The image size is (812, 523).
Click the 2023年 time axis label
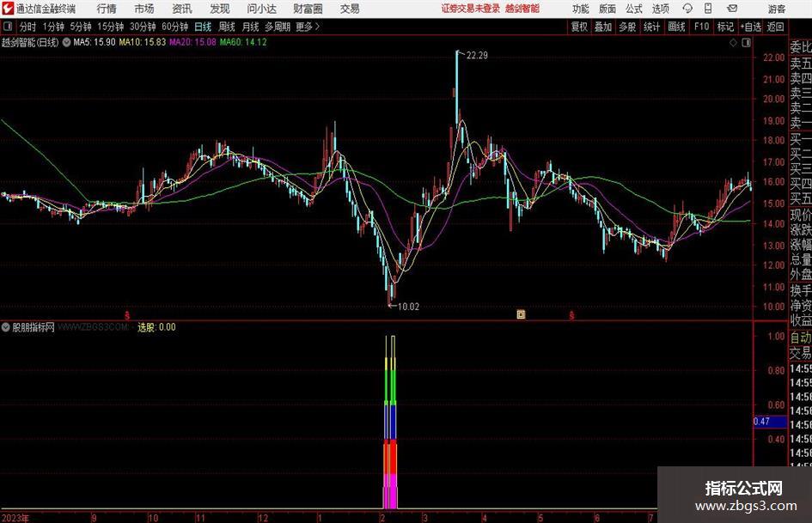(15, 518)
